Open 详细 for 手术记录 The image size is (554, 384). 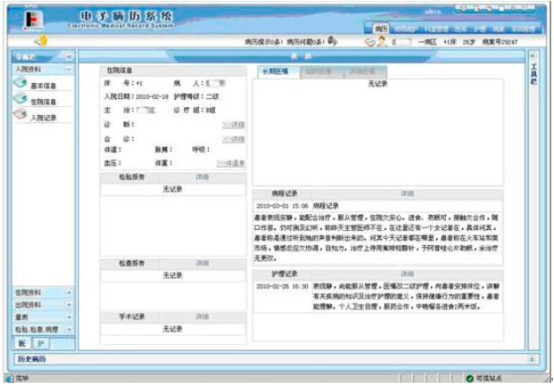[202, 317]
